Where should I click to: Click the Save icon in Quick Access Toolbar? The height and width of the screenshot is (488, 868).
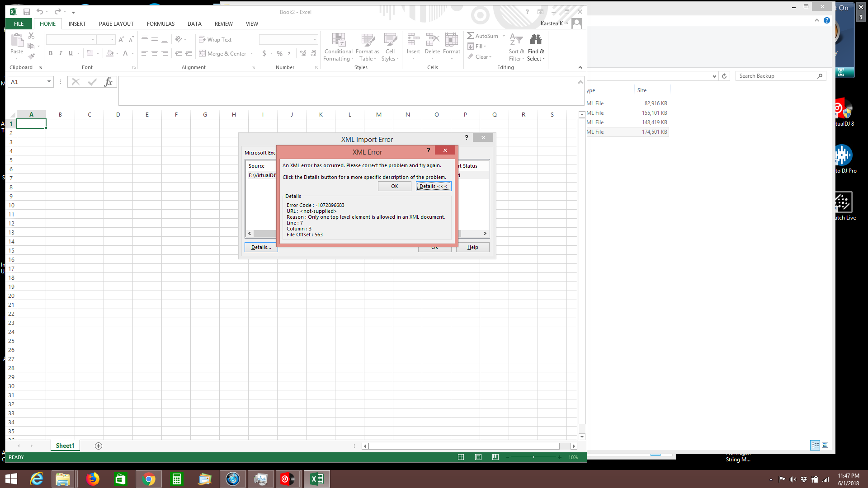[x=27, y=12]
